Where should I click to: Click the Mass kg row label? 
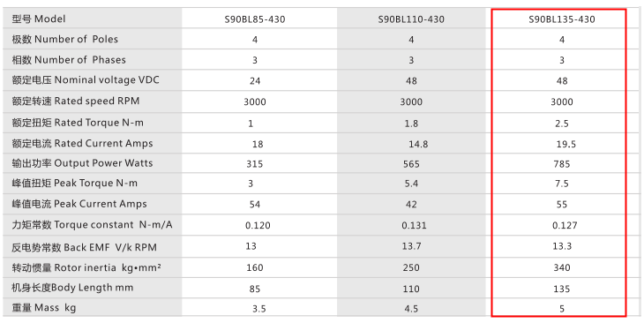[x=44, y=307]
